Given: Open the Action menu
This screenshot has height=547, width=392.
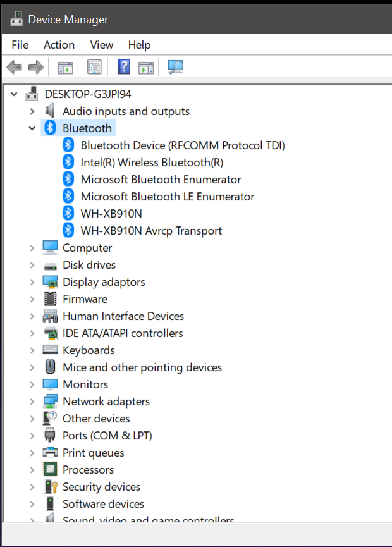Looking at the screenshot, I should point(59,45).
